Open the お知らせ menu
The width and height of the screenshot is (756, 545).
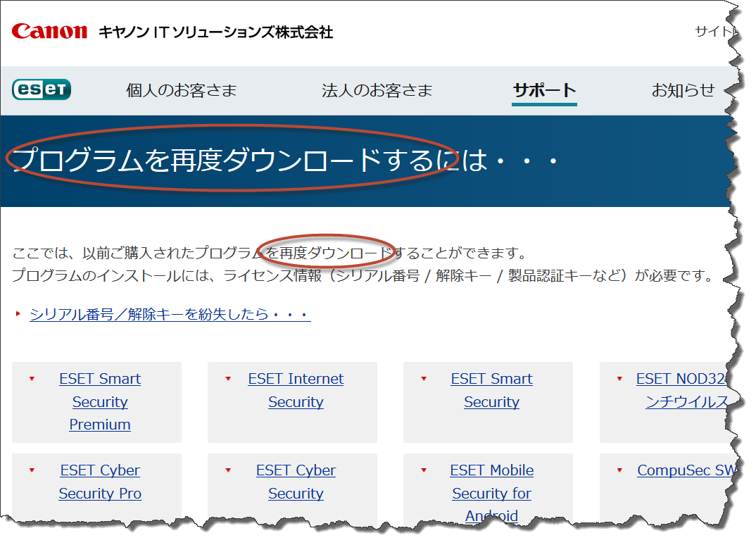[683, 90]
